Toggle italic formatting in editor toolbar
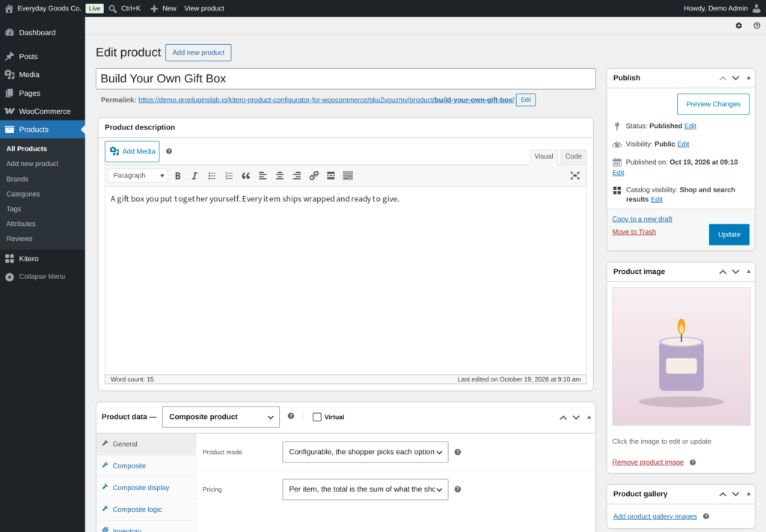Screen dimensions: 766x532 (x=194, y=176)
